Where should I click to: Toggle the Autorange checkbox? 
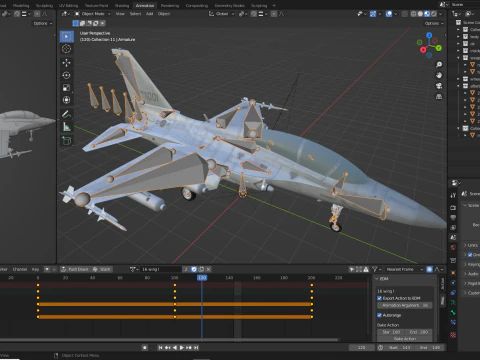coord(379,315)
